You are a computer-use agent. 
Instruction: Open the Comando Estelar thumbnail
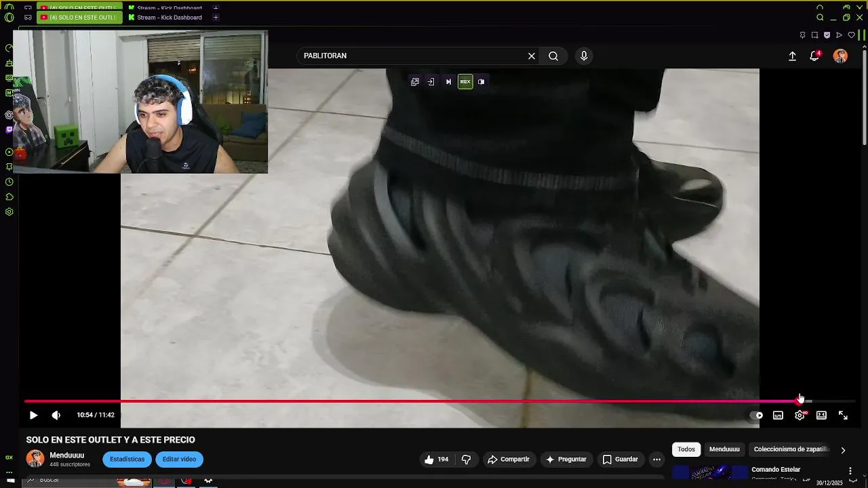click(x=710, y=471)
